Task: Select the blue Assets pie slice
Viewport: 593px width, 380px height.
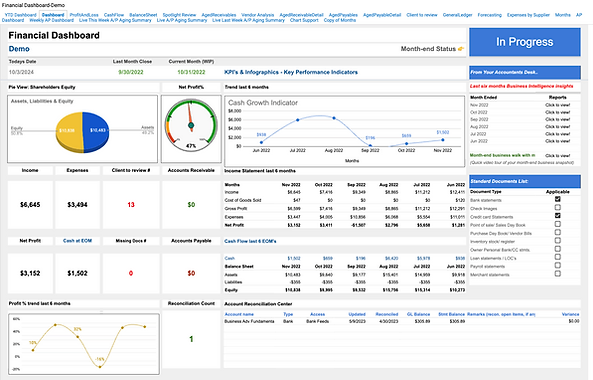Action: pyautogui.click(x=96, y=132)
